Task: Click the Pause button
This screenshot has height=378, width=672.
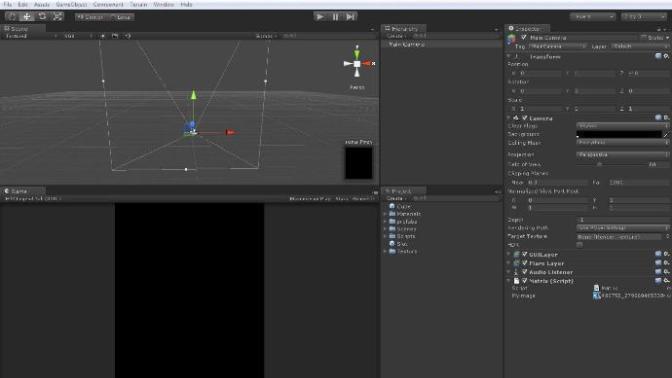Action: coord(335,17)
